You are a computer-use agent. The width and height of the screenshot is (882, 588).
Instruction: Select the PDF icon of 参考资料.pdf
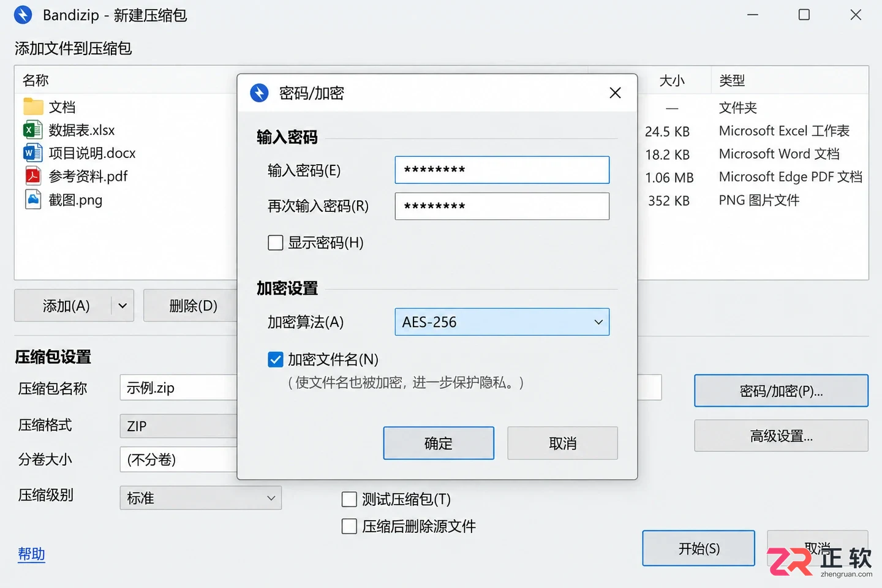coord(33,176)
